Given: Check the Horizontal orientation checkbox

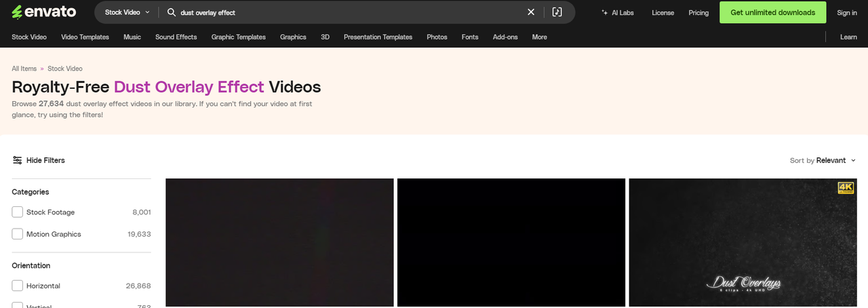Looking at the screenshot, I should pyautogui.click(x=18, y=286).
